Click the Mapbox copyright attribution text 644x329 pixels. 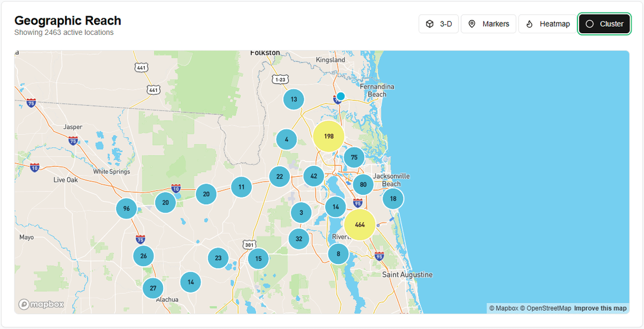pyautogui.click(x=503, y=308)
